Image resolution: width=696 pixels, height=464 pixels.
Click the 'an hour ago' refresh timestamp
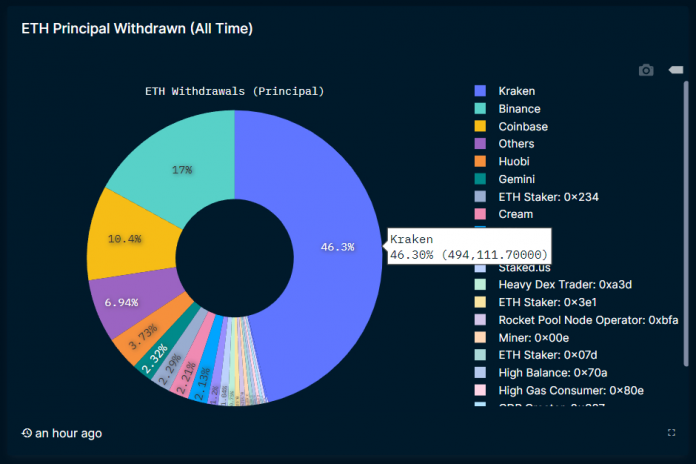click(68, 433)
